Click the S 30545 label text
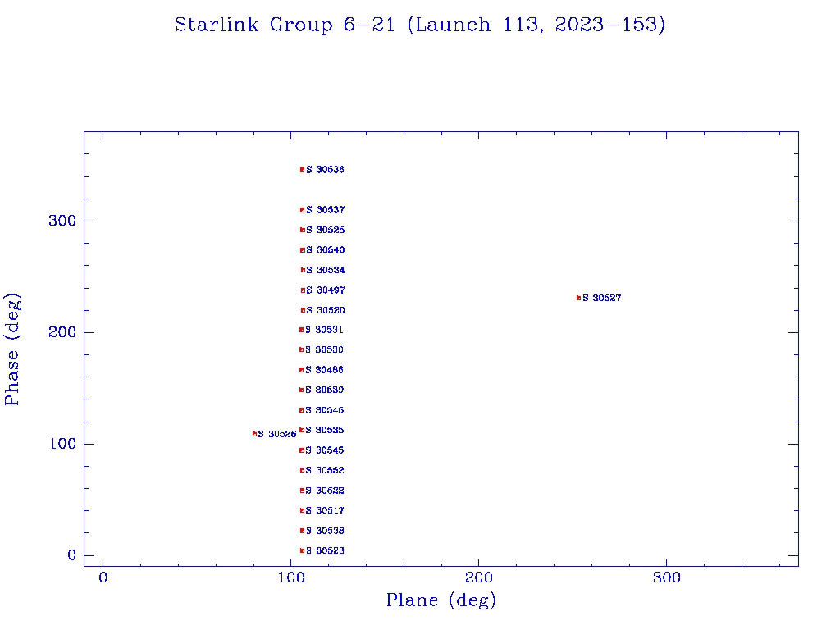 click(325, 450)
